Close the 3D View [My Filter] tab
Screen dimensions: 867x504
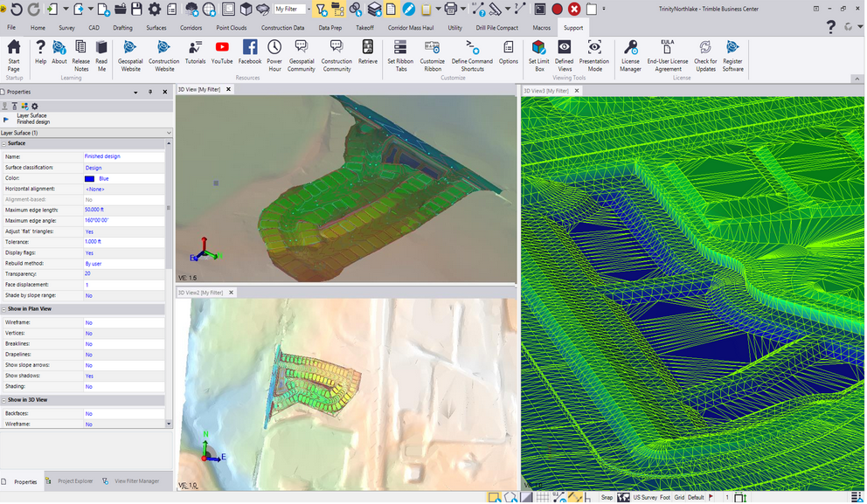point(228,89)
